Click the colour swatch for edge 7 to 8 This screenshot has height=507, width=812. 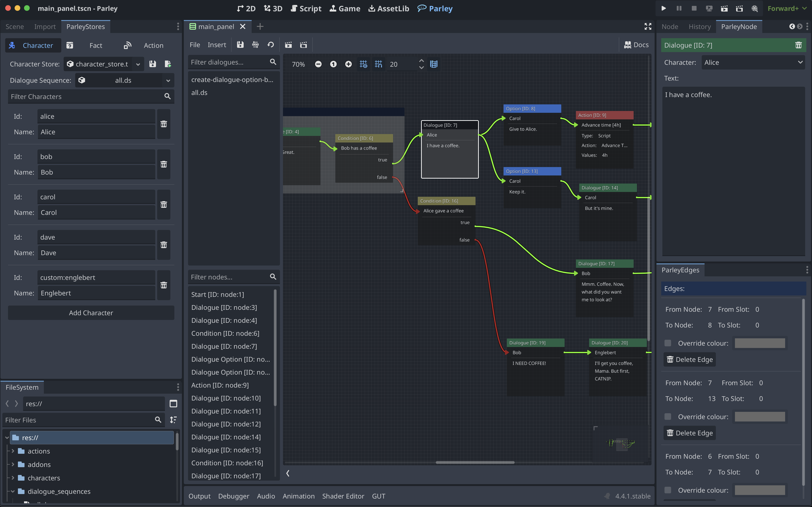pyautogui.click(x=760, y=343)
